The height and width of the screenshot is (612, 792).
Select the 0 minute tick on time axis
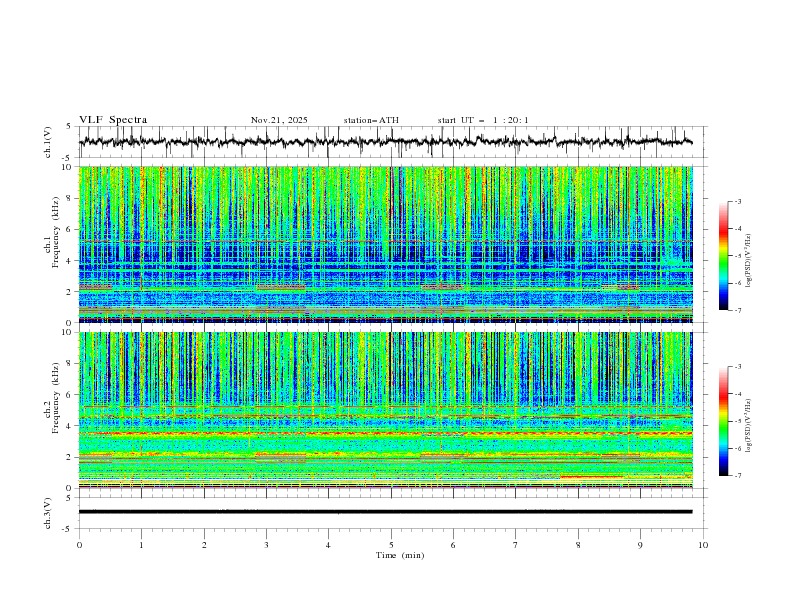click(x=80, y=545)
